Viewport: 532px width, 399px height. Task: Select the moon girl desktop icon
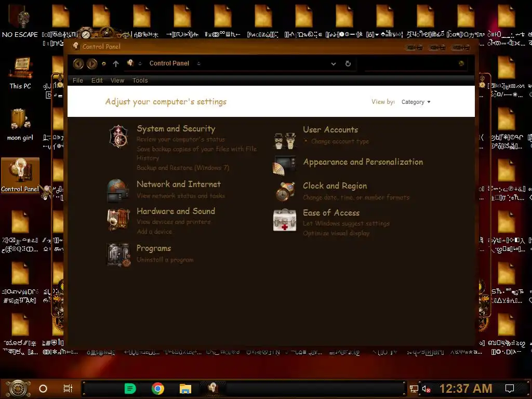click(x=20, y=125)
